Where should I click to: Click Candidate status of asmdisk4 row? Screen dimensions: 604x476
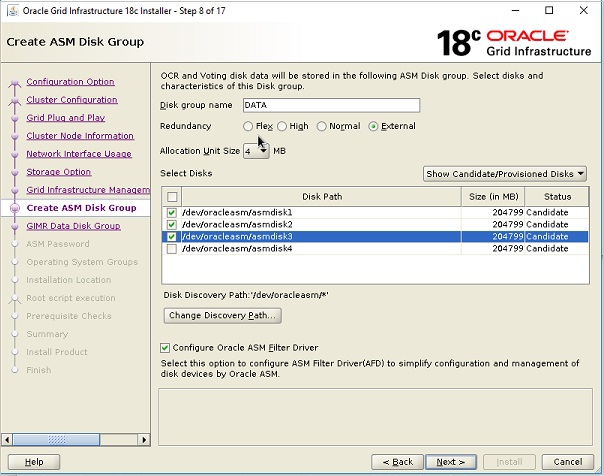coord(547,249)
